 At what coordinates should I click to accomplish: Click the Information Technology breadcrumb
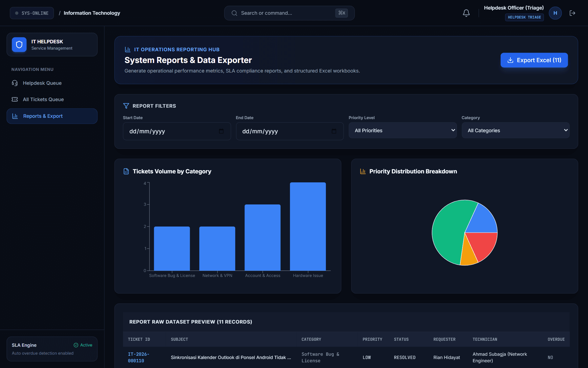tap(92, 13)
